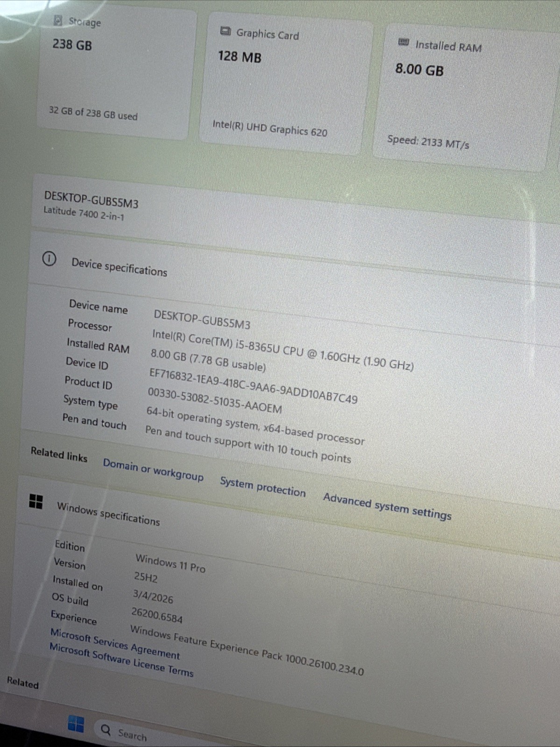The width and height of the screenshot is (560, 747).
Task: Select the Edition value Windows 11 Pro
Action: pos(170,563)
